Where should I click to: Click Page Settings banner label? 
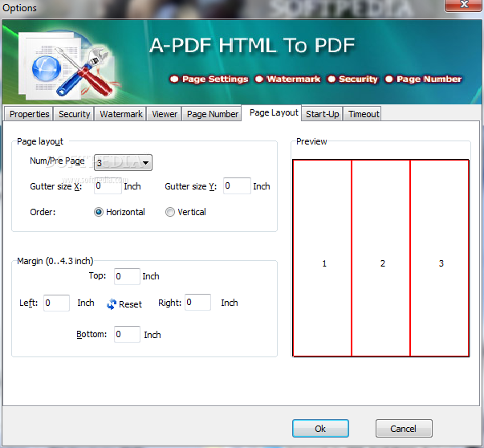pyautogui.click(x=215, y=79)
